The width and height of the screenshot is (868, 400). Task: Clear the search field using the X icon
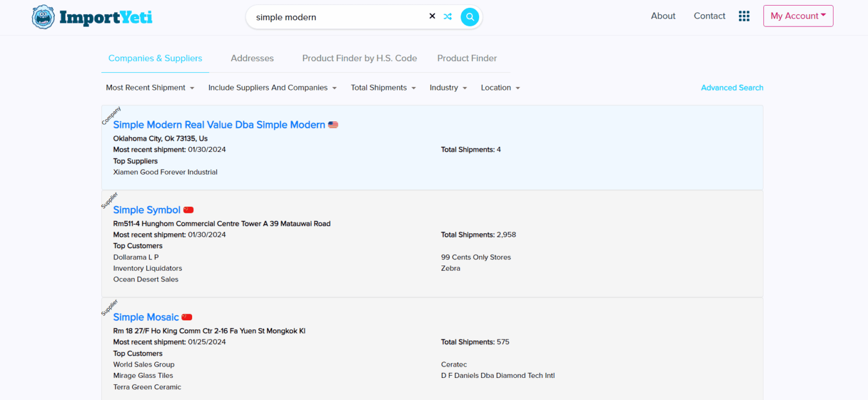[432, 16]
